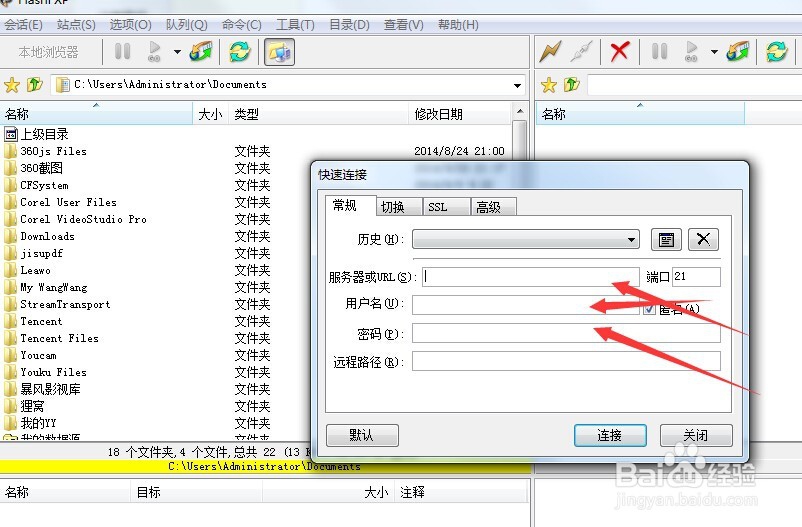
Task: Sort local files by 类型 column
Action: [319, 114]
